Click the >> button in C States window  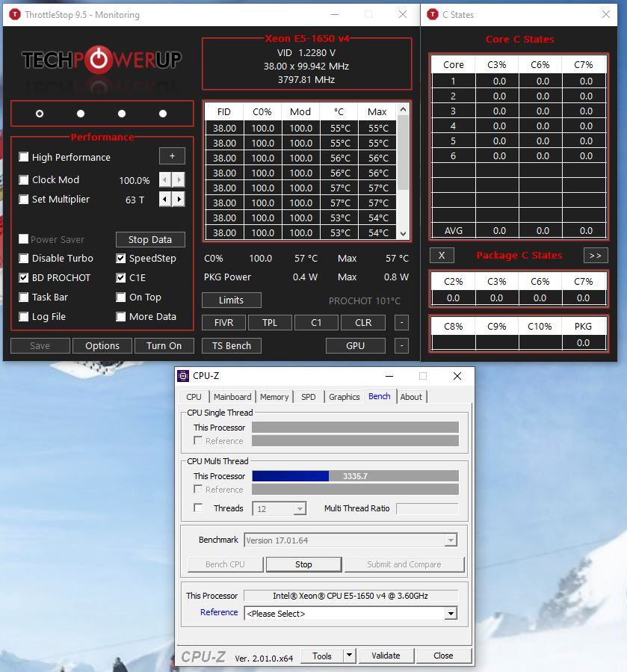(x=596, y=256)
